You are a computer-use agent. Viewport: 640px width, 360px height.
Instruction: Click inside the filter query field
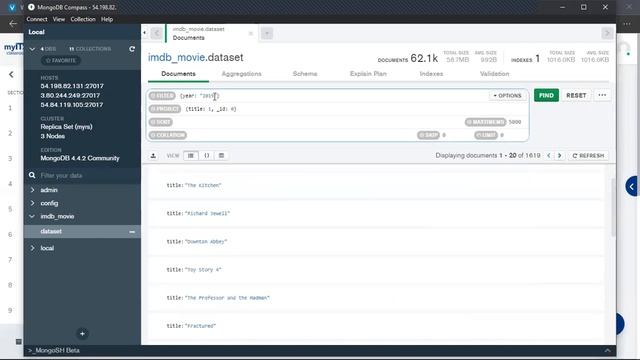pos(333,96)
